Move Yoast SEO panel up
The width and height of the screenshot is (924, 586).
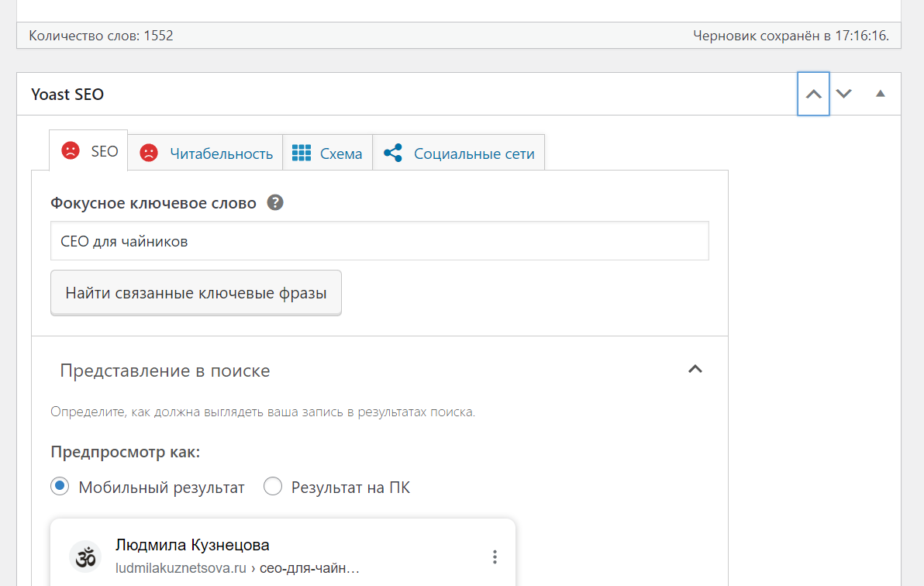coord(813,94)
